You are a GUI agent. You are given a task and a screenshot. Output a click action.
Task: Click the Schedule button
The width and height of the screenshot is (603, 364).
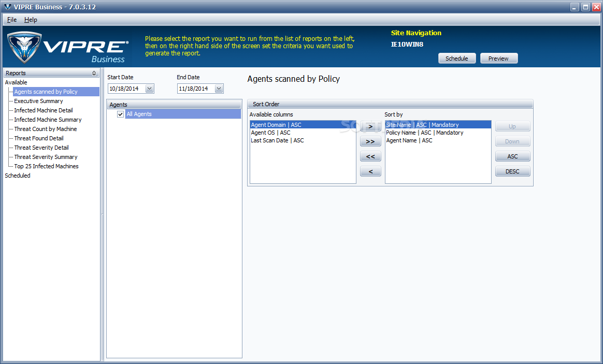click(457, 59)
